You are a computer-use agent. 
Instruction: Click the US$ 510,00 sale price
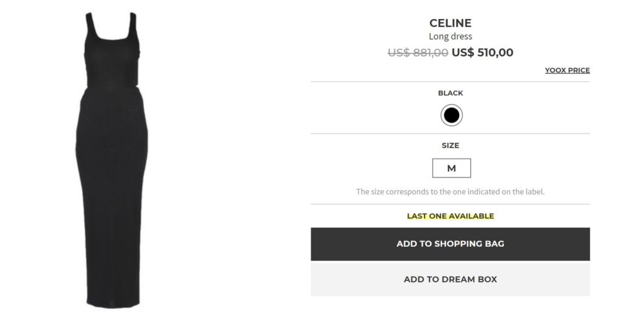[482, 53]
